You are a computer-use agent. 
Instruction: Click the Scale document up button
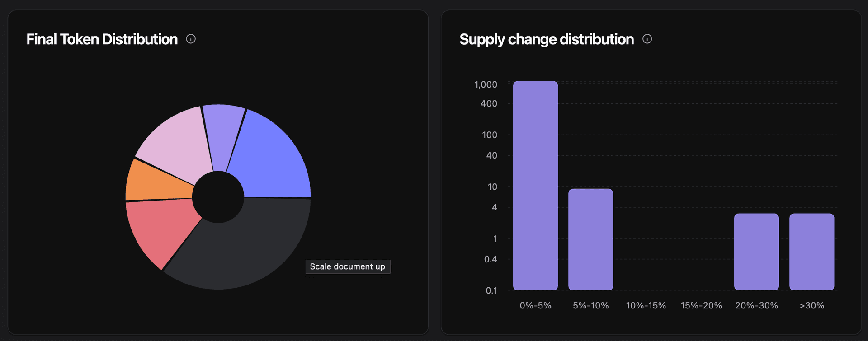(x=348, y=266)
